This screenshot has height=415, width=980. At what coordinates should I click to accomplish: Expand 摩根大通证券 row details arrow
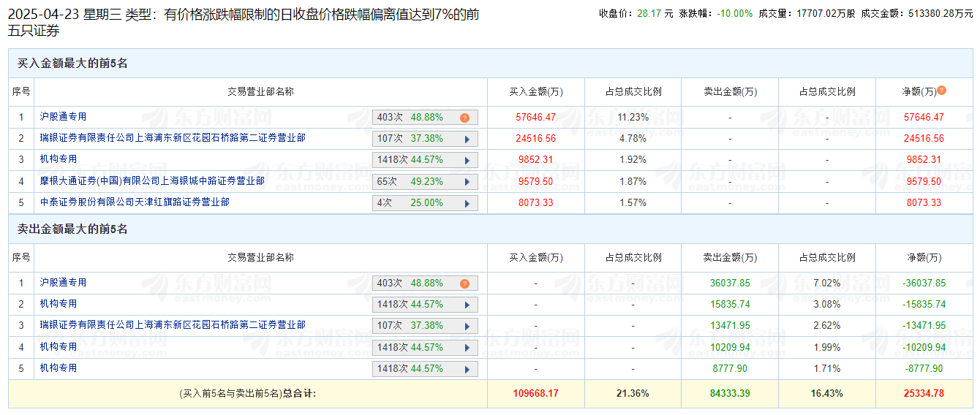pos(467,182)
